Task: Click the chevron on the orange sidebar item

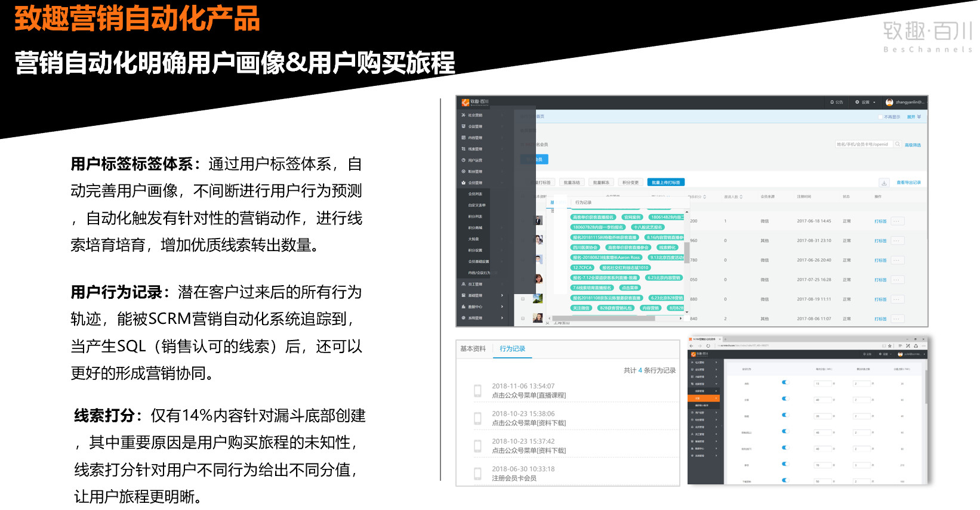Action: (x=716, y=398)
